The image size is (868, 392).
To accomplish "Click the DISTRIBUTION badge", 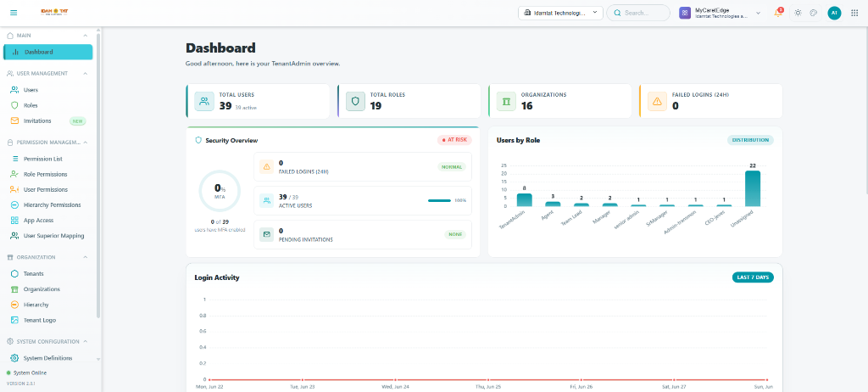I will coord(750,140).
